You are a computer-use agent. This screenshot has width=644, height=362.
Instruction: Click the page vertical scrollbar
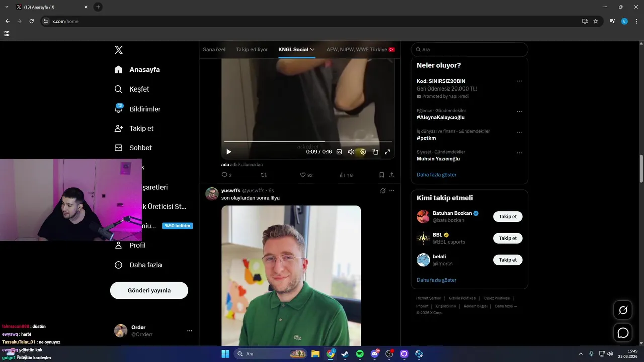pos(641,168)
